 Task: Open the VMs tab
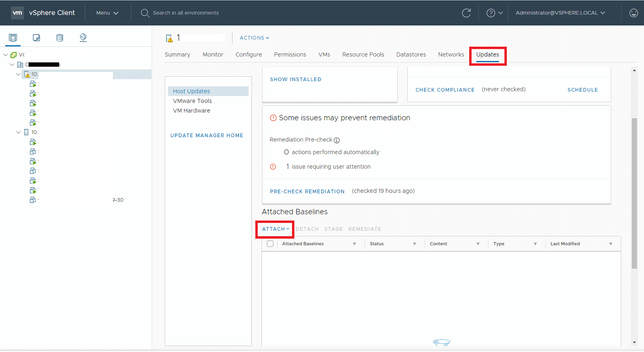324,54
